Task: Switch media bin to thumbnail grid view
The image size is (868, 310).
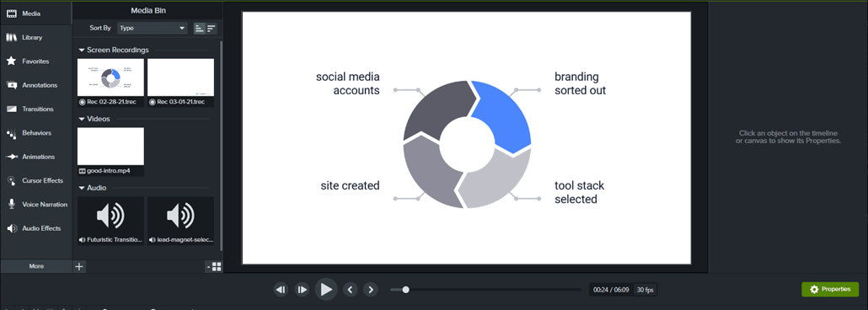Action: coord(217,267)
